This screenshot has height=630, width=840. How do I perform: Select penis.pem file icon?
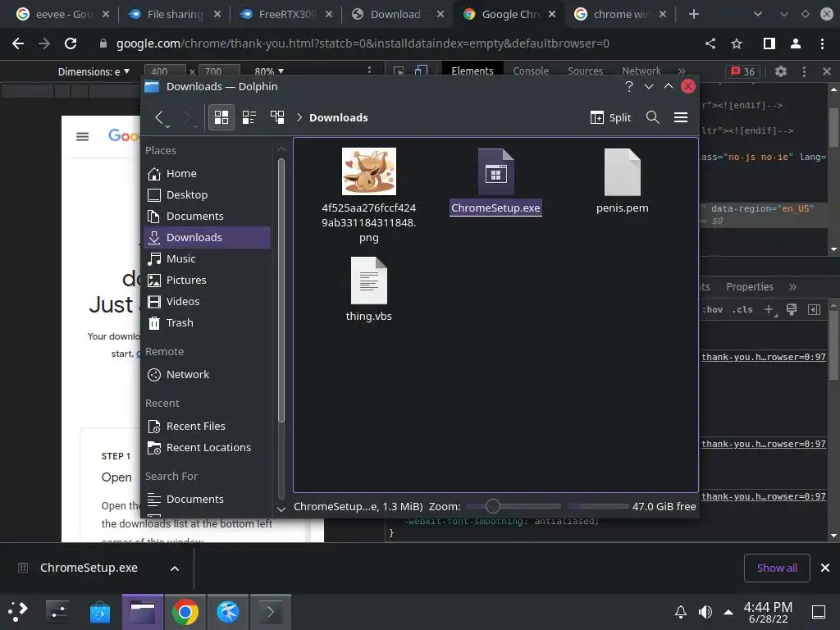coord(622,172)
